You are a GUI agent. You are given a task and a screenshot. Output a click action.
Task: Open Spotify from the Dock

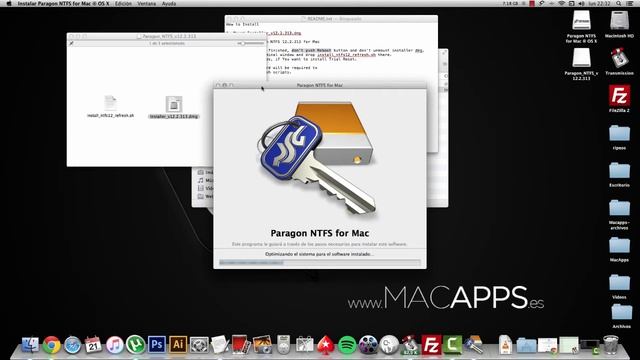tap(347, 345)
